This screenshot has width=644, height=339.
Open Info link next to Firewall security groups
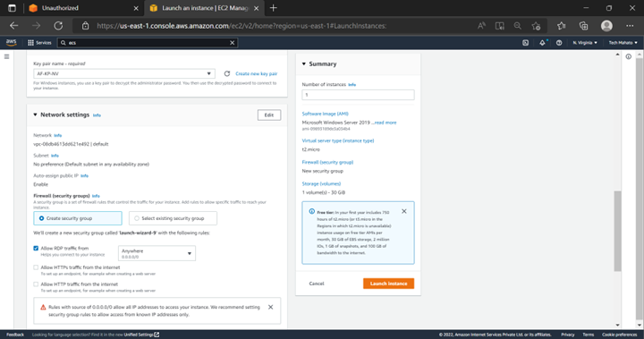(x=96, y=196)
